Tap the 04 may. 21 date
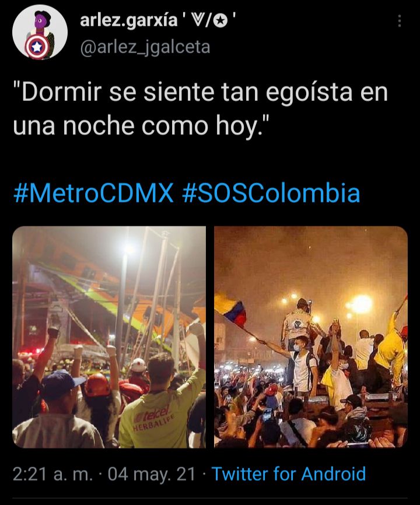Image resolution: width=420 pixels, height=505 pixels. [152, 474]
